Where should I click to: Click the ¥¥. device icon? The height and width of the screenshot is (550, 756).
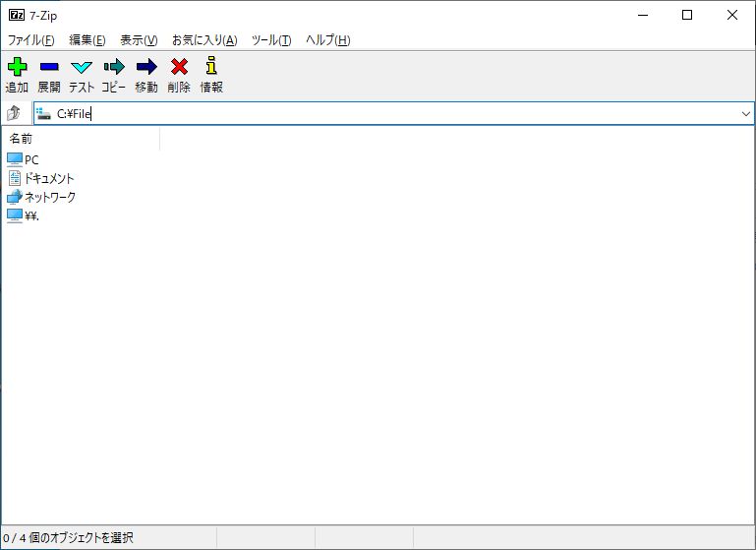coord(15,215)
